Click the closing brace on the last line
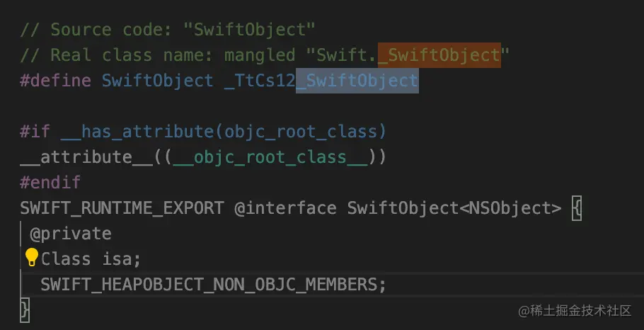 tap(25, 310)
